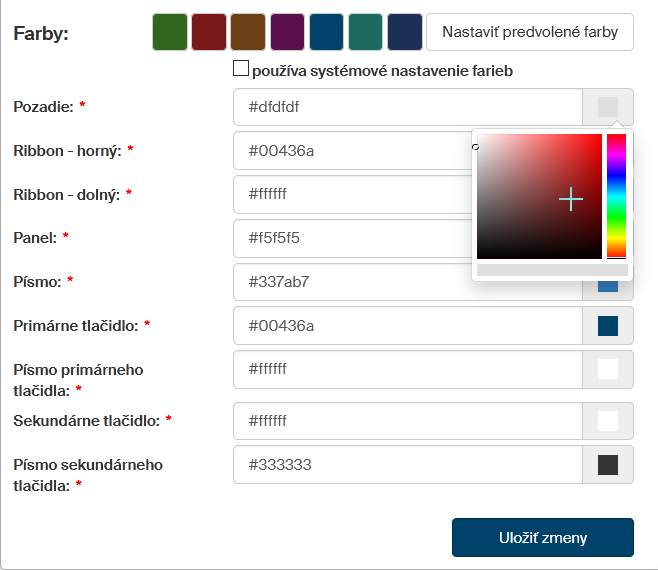This screenshot has height=570, width=658.
Task: Click the rainbow hue slider strip
Action: pyautogui.click(x=616, y=195)
